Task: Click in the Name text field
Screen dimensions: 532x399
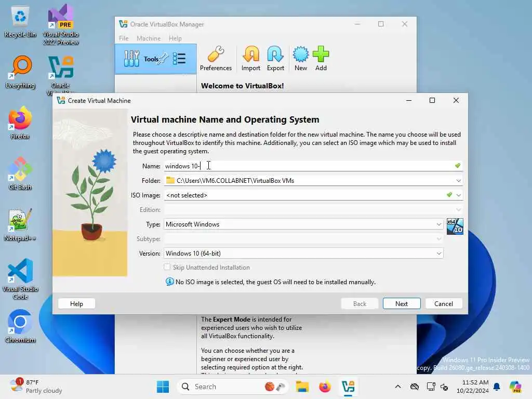Action: (313, 166)
